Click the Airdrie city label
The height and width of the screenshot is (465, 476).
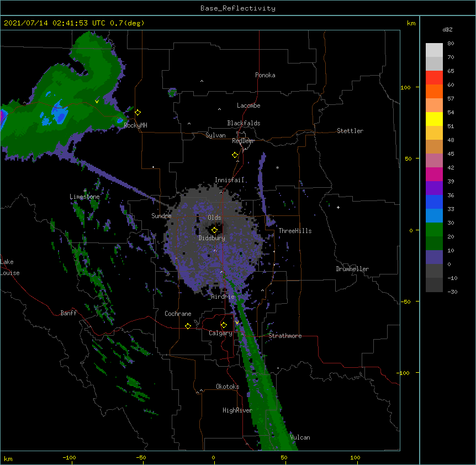223,297
